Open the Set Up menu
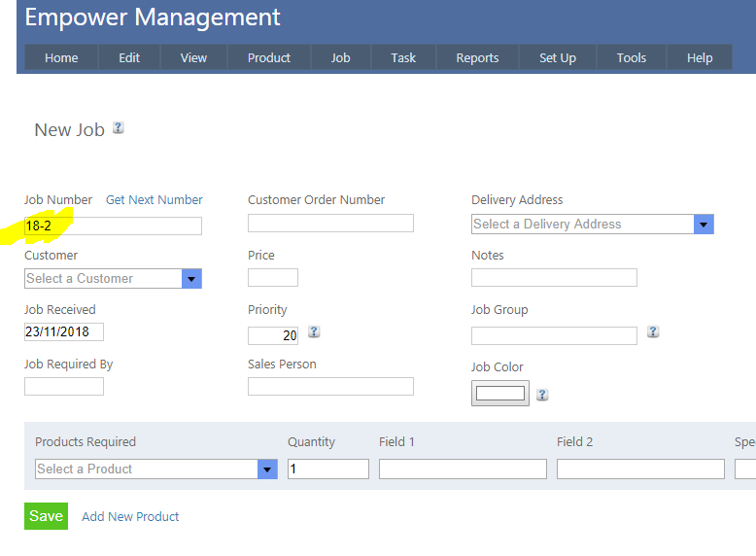The height and width of the screenshot is (556, 756). 558,58
